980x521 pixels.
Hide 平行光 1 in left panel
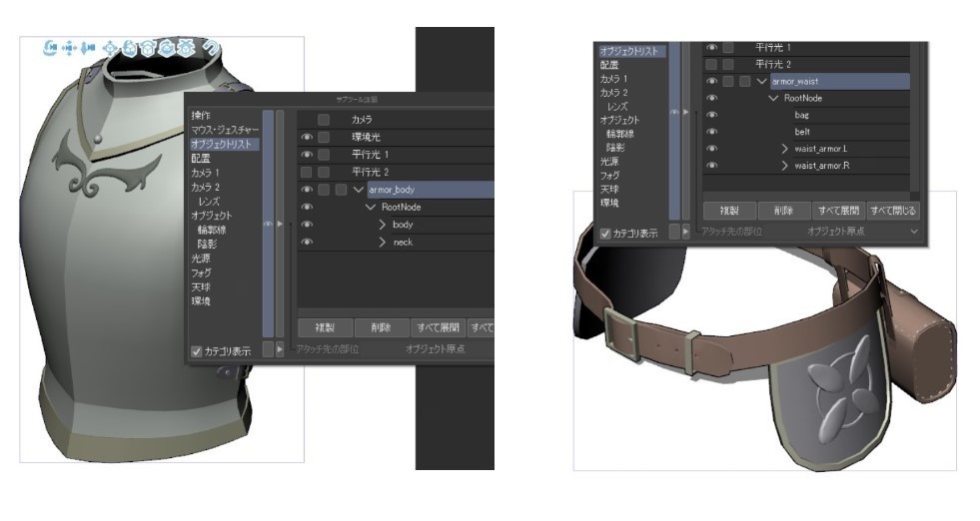(307, 155)
